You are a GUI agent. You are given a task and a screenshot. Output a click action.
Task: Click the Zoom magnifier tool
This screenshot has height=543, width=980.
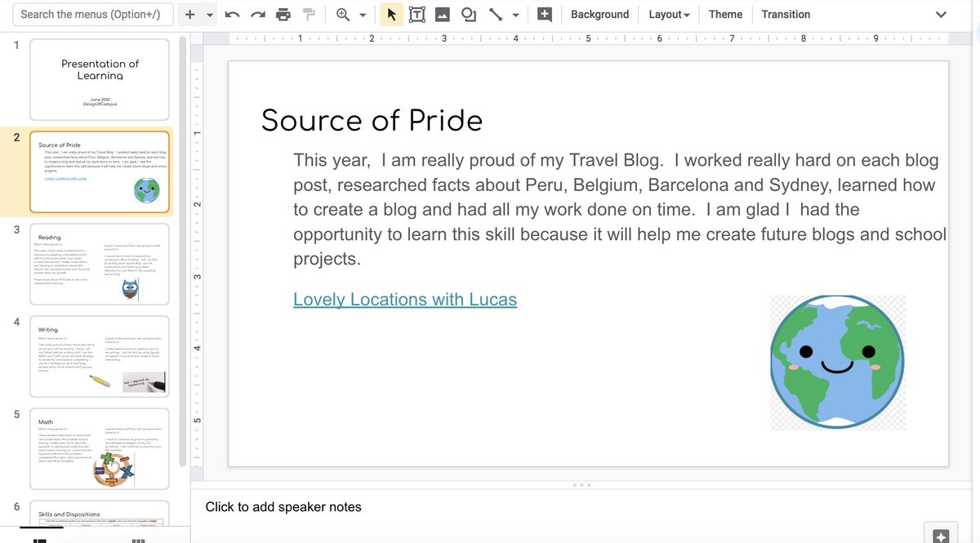coord(343,15)
